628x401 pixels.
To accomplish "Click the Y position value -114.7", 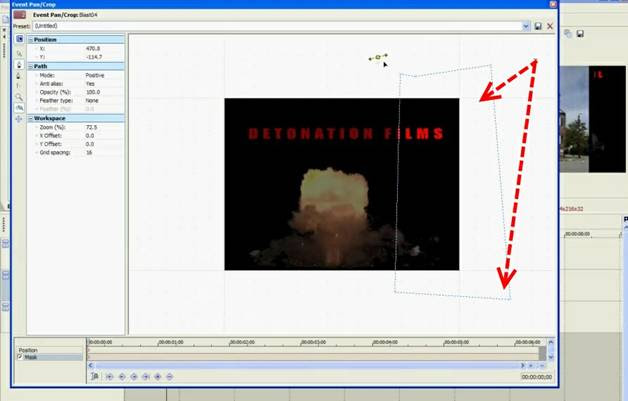I will (x=94, y=57).
